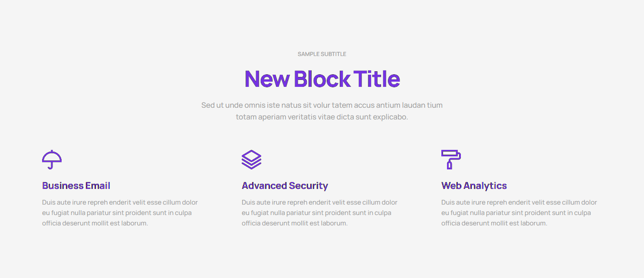Open the Advanced Security heading link
644x278 pixels.
(x=285, y=186)
